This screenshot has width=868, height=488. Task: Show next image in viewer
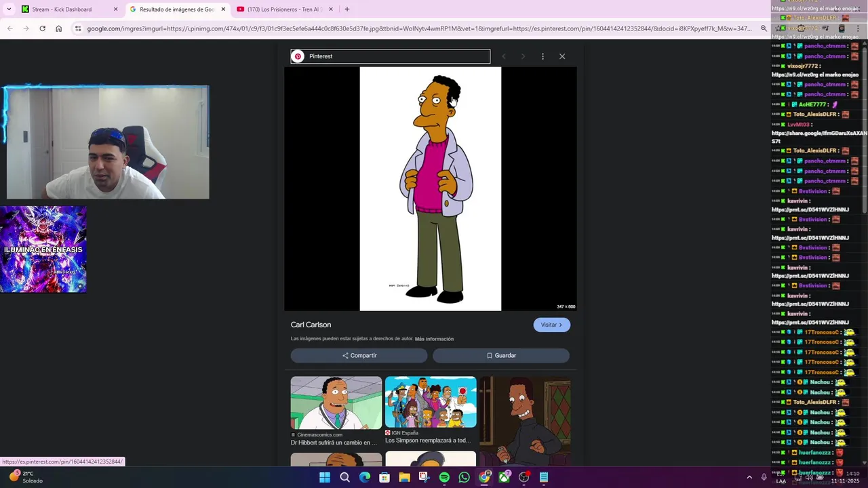523,56
